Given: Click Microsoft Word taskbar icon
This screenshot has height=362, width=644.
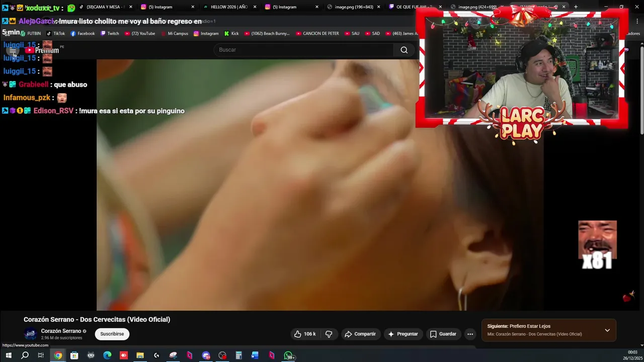Looking at the screenshot, I should 255,355.
